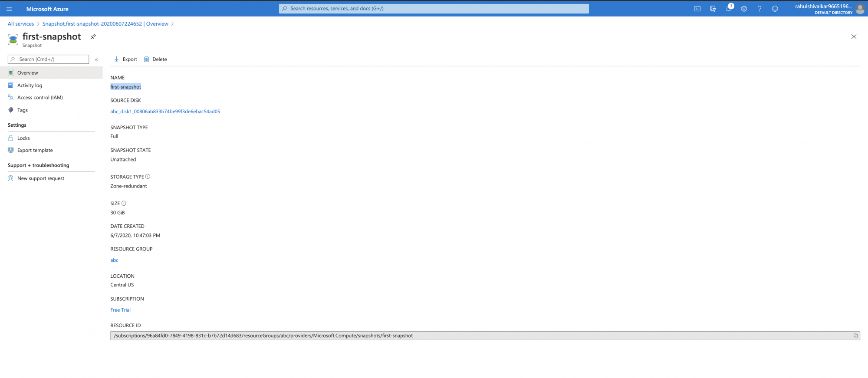Focus the sidebar Search (Cmd+/) field
The image size is (868, 378).
point(48,59)
